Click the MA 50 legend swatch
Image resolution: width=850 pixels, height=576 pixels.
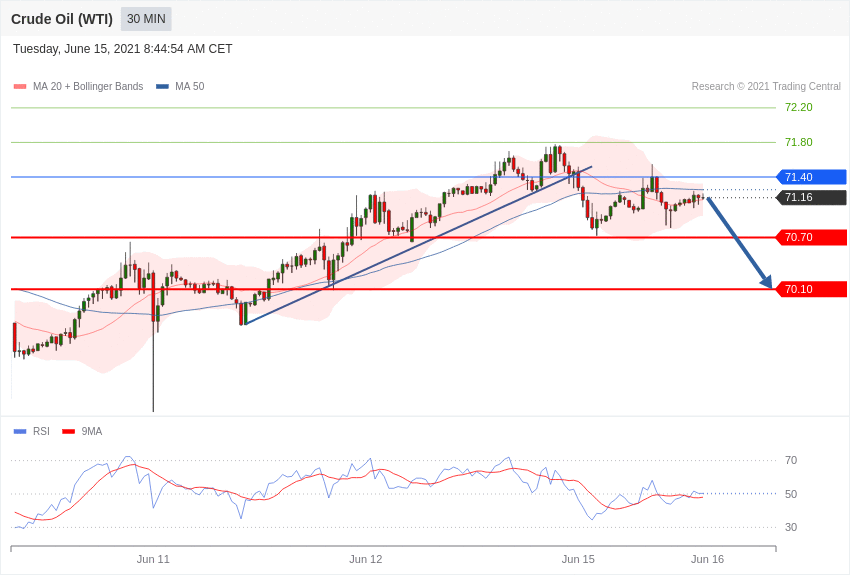point(163,87)
